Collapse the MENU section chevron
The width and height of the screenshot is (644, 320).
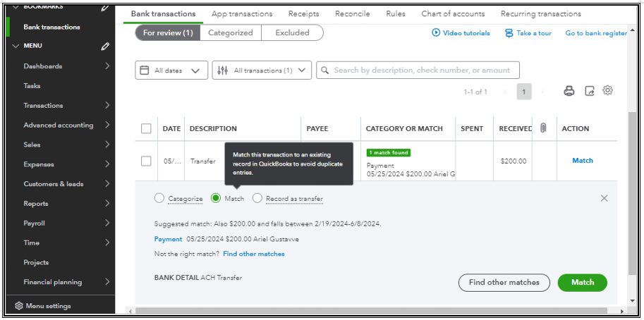(x=16, y=46)
